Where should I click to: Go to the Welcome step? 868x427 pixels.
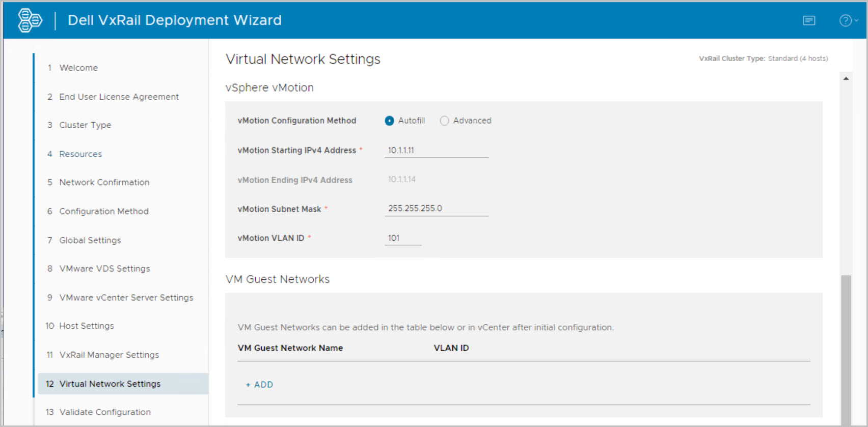(x=78, y=68)
